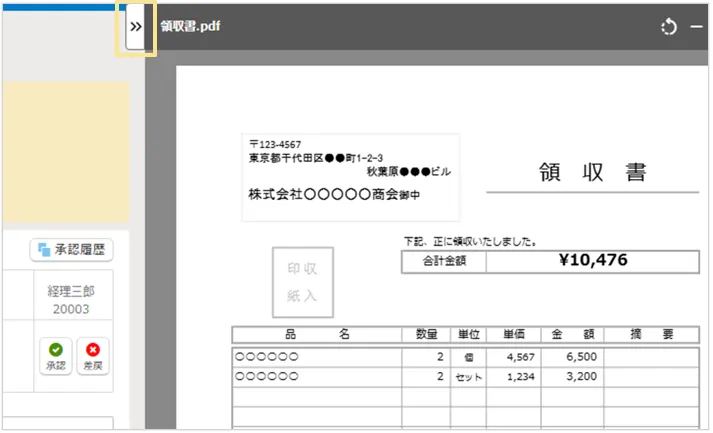This screenshot has height=433, width=713.
Task: Click the total amount ¥10,476
Action: (x=593, y=261)
